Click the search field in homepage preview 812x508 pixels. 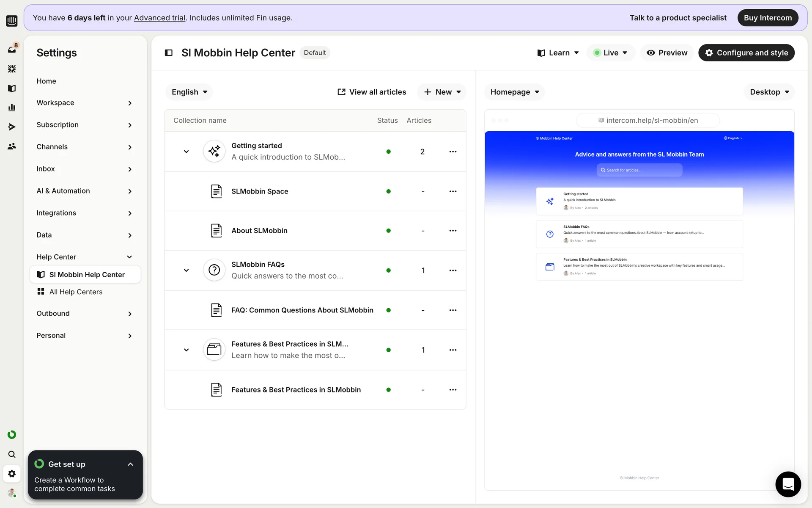pos(639,170)
